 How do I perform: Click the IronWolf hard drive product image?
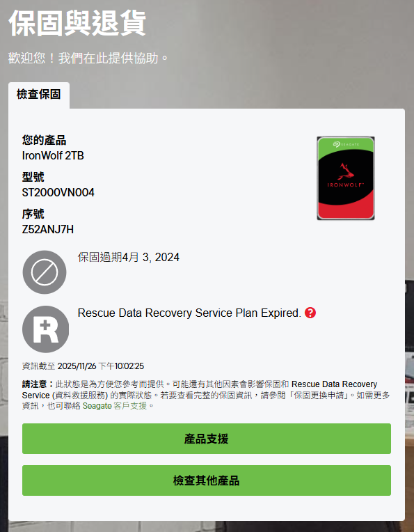click(x=346, y=178)
